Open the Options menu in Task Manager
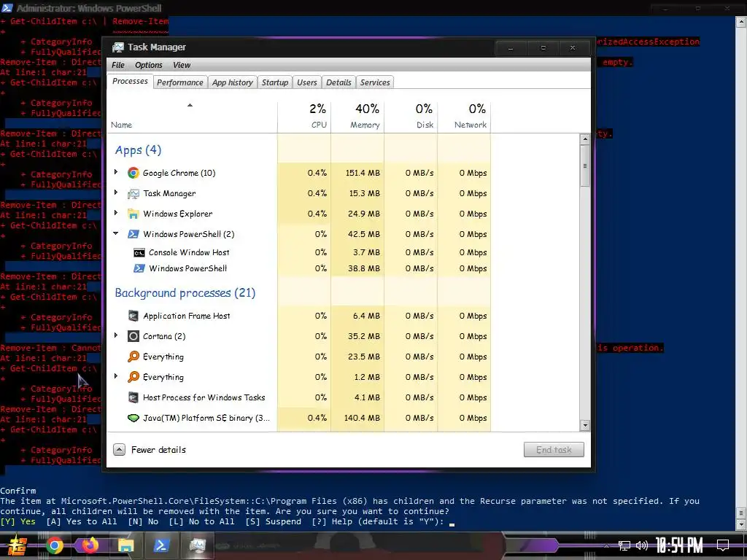 pyautogui.click(x=149, y=65)
